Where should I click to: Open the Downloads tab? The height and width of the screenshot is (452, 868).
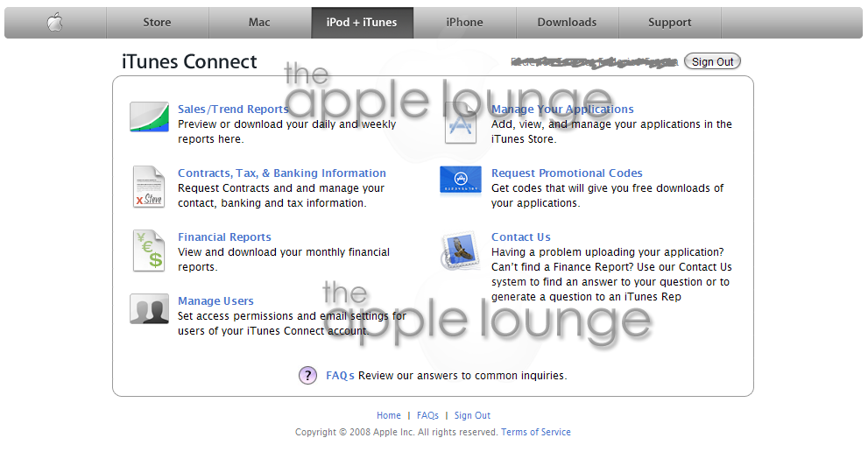(568, 23)
